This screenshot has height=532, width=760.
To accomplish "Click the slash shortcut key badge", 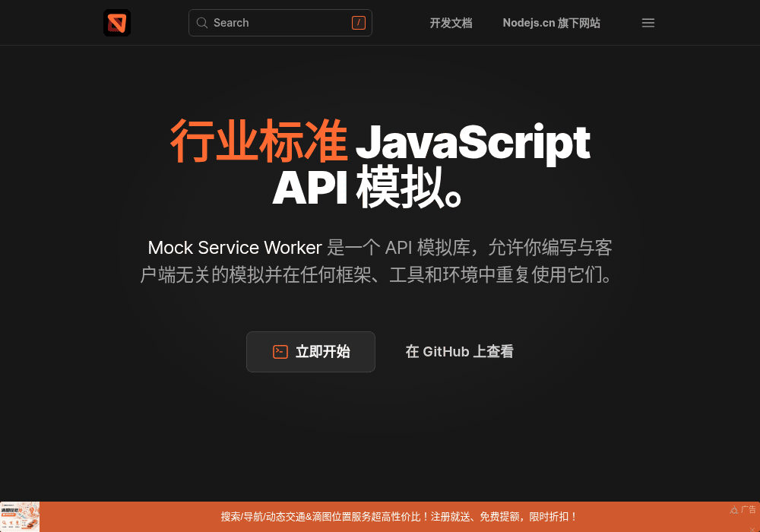I will [x=359, y=23].
